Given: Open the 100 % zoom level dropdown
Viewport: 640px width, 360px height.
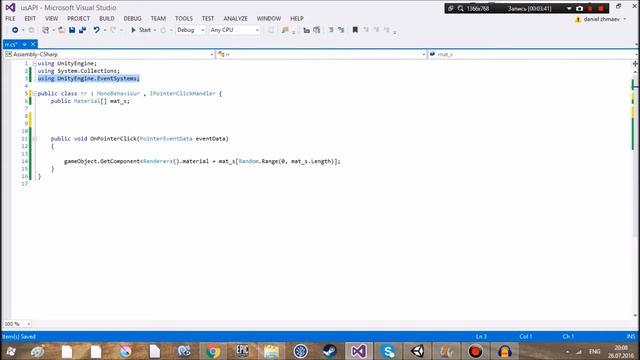Looking at the screenshot, I should tap(17, 324).
